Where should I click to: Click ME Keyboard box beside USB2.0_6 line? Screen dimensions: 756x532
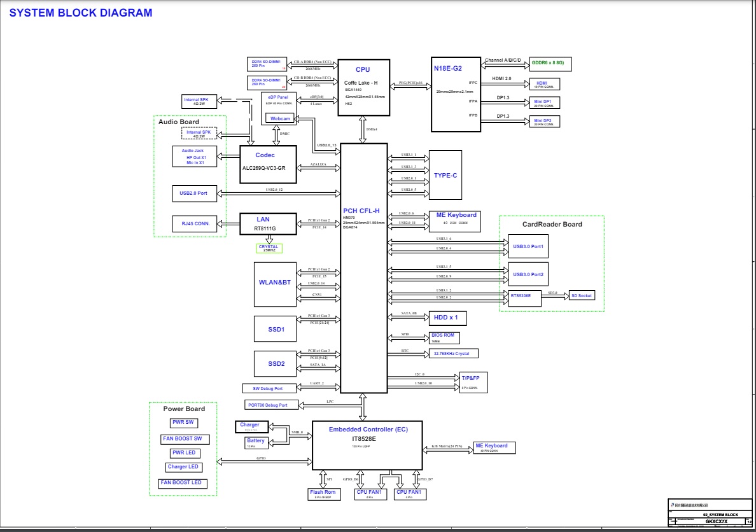point(454,221)
